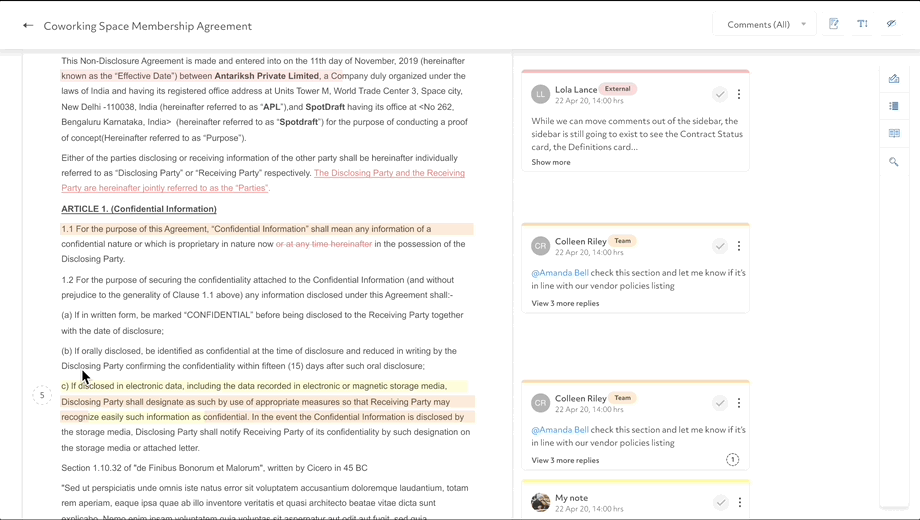The width and height of the screenshot is (920, 520).
Task: Open the signature icon in right sidebar
Action: coord(894,79)
